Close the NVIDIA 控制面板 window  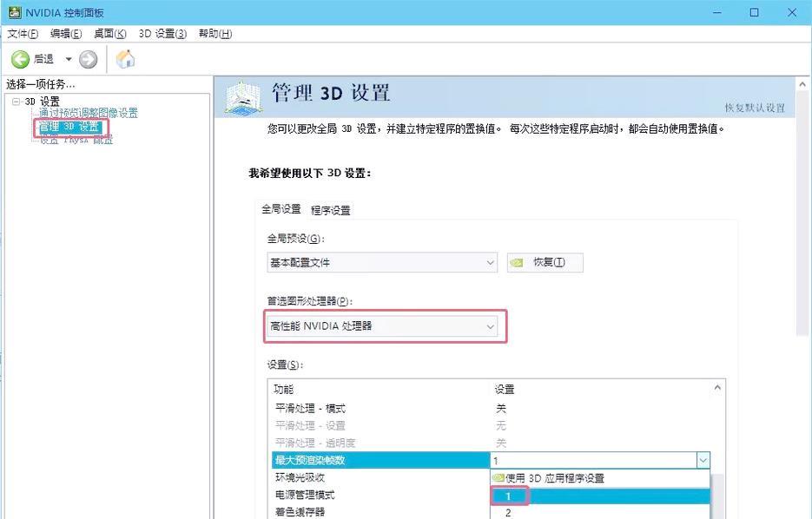point(792,12)
